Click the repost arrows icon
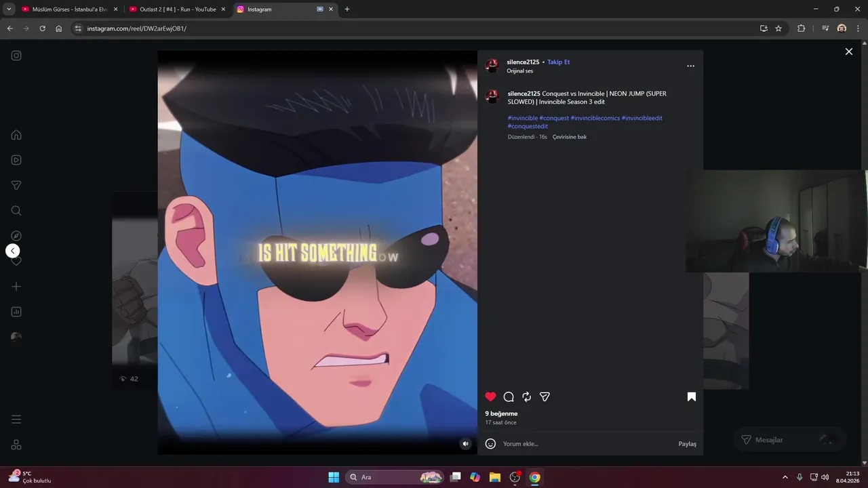868x488 pixels. tap(527, 396)
